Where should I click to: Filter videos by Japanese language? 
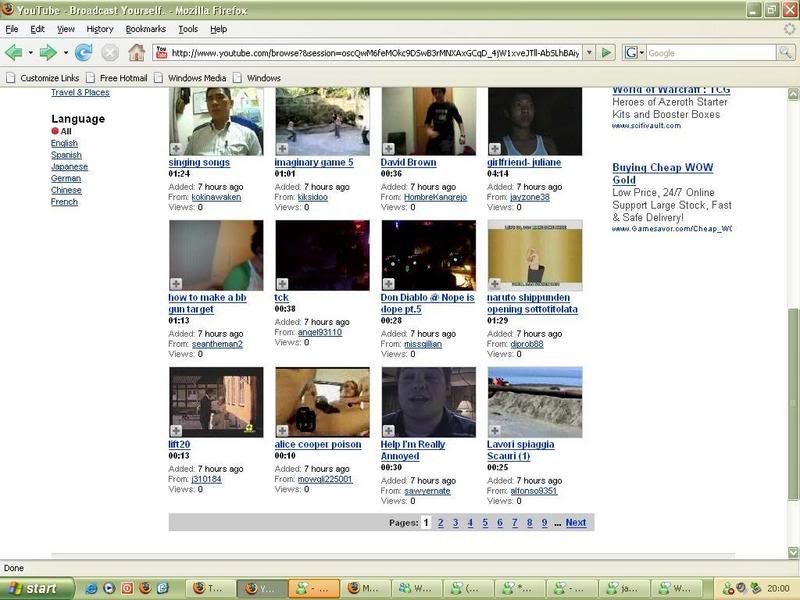pos(69,167)
